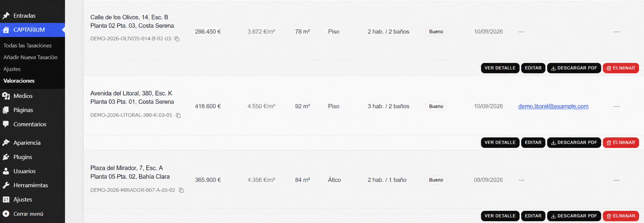The image size is (644, 223).
Task: Click the Comentarios speech bubble icon
Action: [6, 124]
